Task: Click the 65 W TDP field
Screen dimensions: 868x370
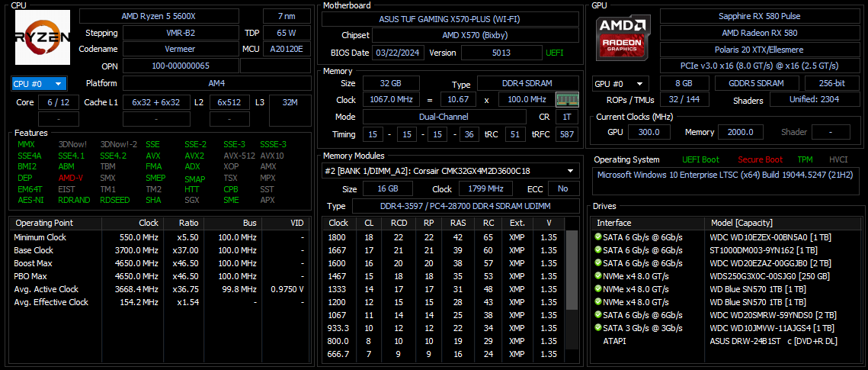Action: pyautogui.click(x=287, y=33)
